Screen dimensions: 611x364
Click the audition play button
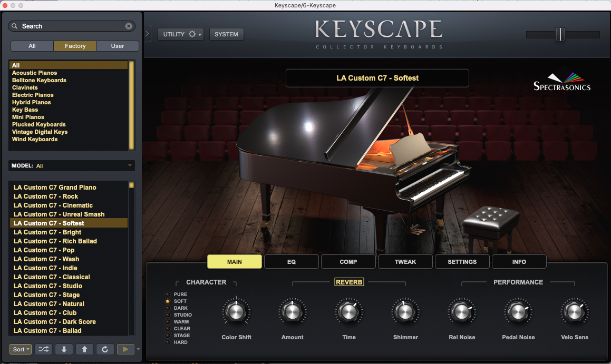point(125,349)
